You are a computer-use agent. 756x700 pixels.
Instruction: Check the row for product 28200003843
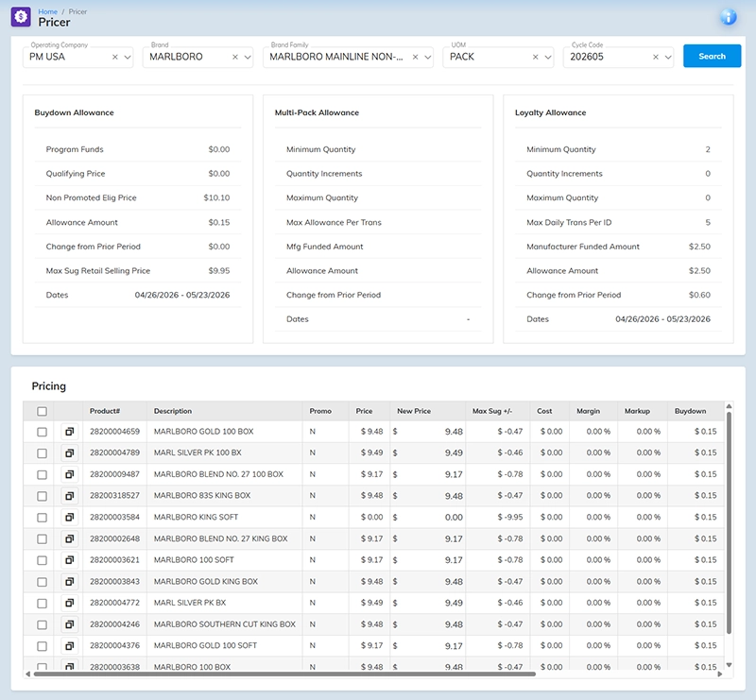click(42, 582)
